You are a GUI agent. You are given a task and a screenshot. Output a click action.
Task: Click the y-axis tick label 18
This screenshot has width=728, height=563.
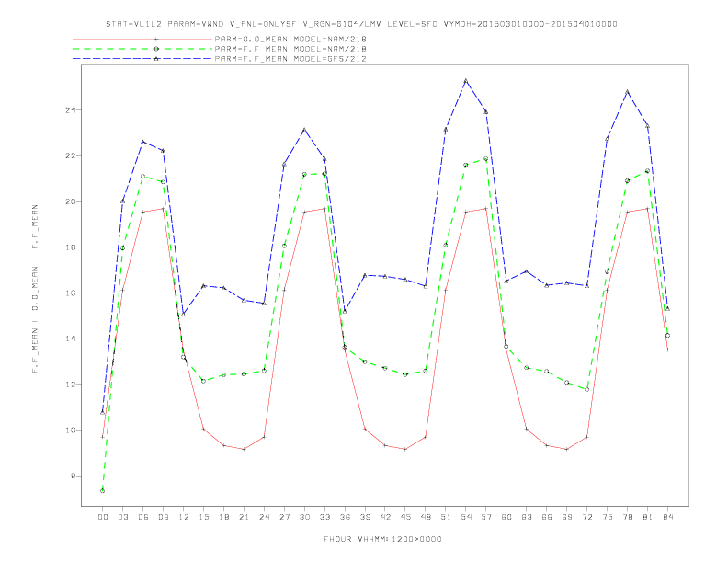[x=70, y=247]
